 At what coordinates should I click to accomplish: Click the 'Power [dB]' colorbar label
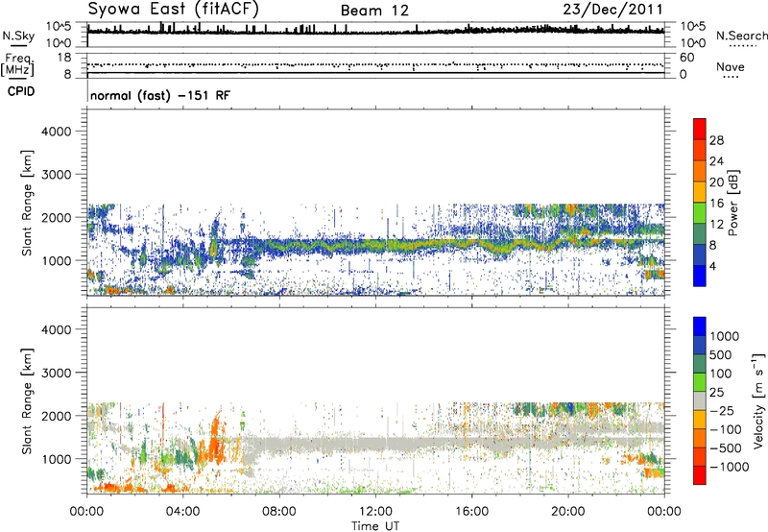(732, 203)
